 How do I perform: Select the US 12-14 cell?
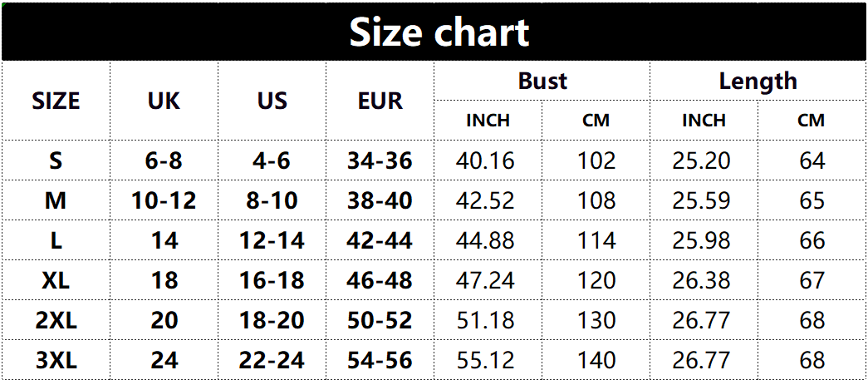pyautogui.click(x=272, y=240)
